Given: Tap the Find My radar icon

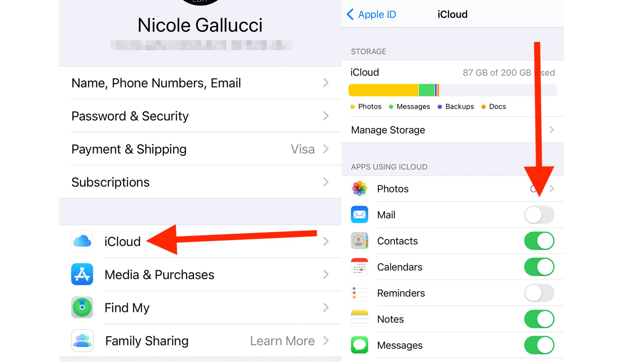Looking at the screenshot, I should point(82,307).
